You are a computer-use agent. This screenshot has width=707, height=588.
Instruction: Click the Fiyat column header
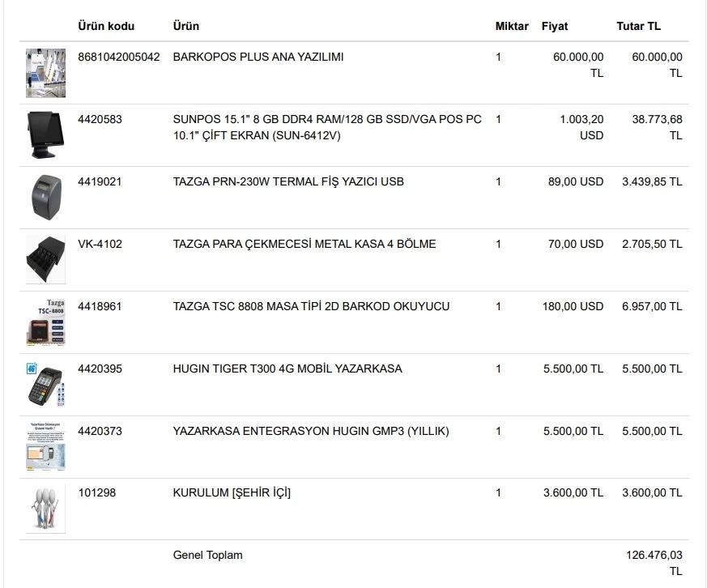[555, 26]
